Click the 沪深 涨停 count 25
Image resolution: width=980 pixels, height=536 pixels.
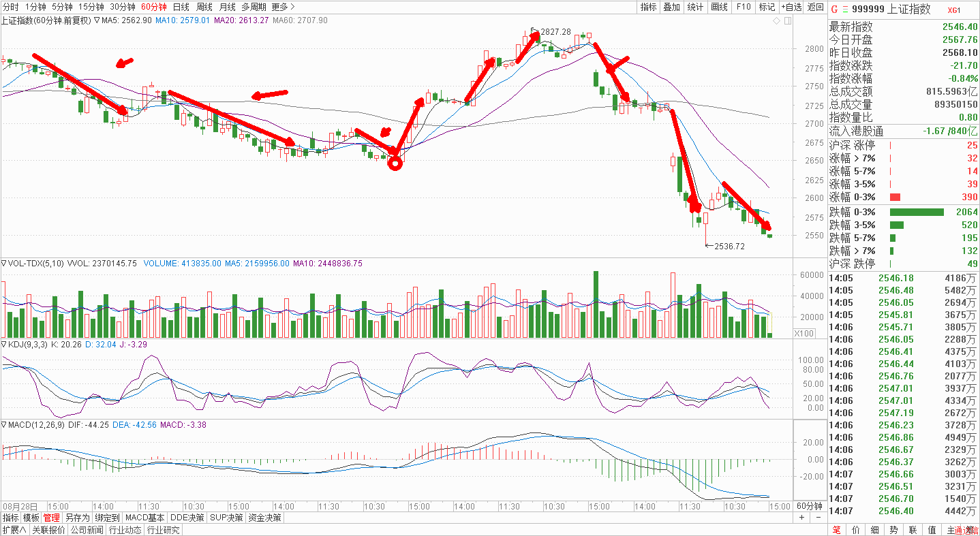[973, 146]
